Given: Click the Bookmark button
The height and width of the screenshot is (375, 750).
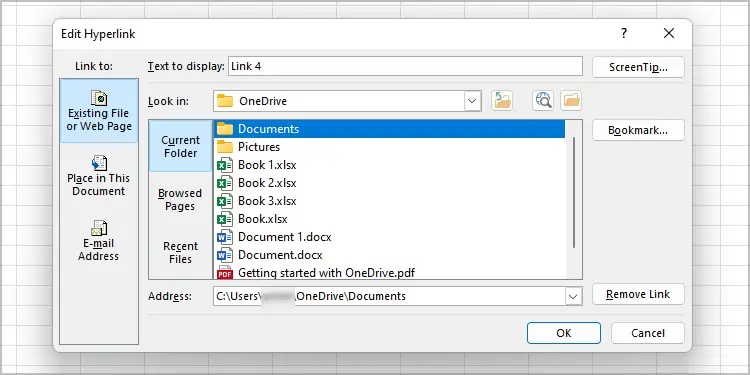Looking at the screenshot, I should (x=638, y=130).
